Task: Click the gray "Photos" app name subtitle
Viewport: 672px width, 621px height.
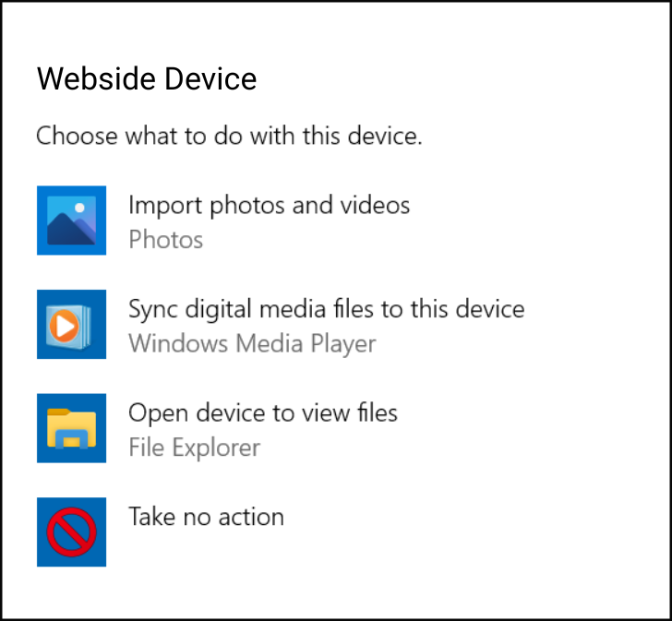Action: [x=166, y=240]
